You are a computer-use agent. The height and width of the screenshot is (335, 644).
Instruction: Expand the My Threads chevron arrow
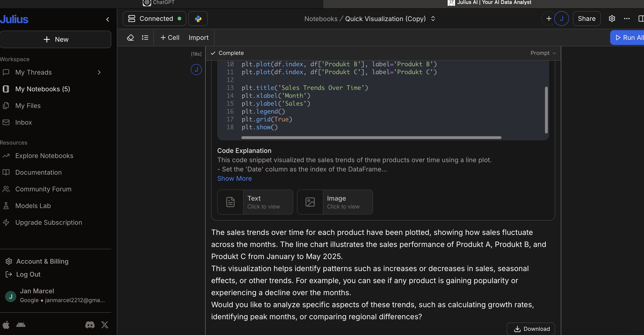[x=99, y=73]
